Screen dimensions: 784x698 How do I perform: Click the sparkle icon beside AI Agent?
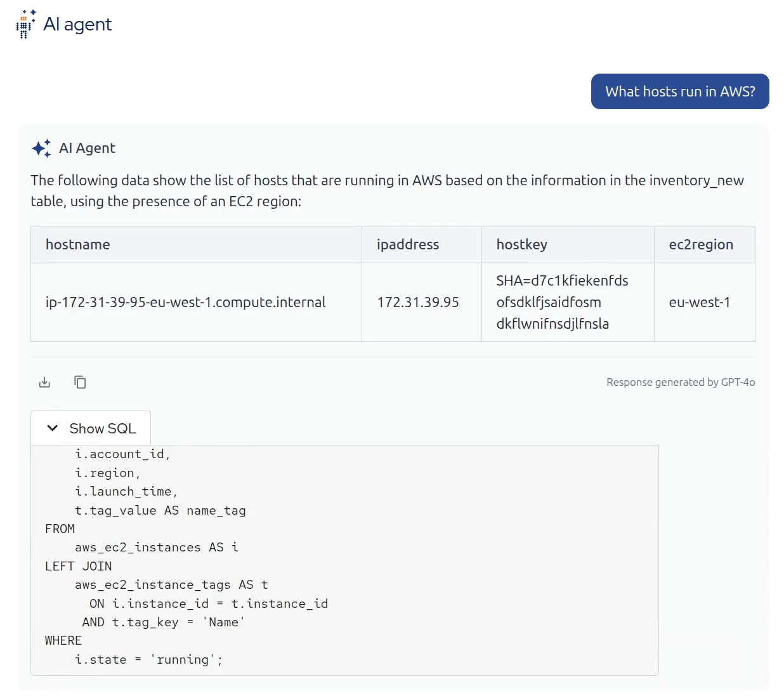coord(41,148)
